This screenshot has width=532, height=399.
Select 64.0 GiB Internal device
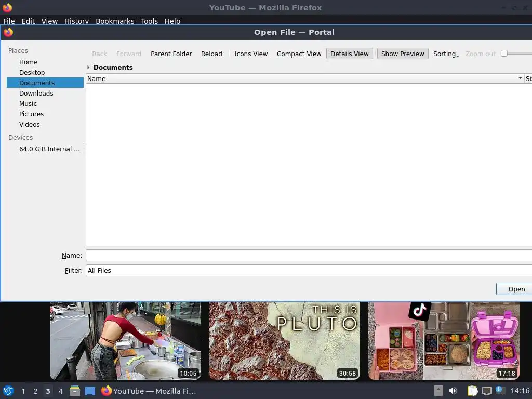coord(45,149)
